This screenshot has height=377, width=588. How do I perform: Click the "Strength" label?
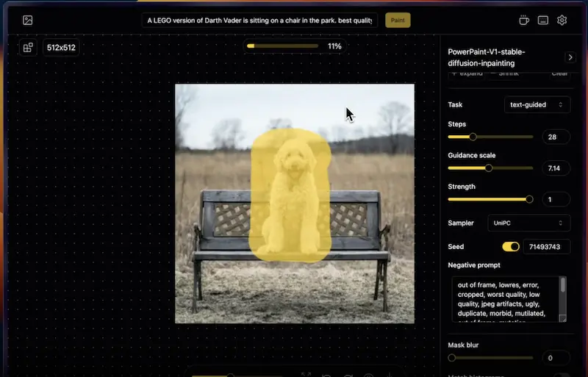pyautogui.click(x=462, y=187)
